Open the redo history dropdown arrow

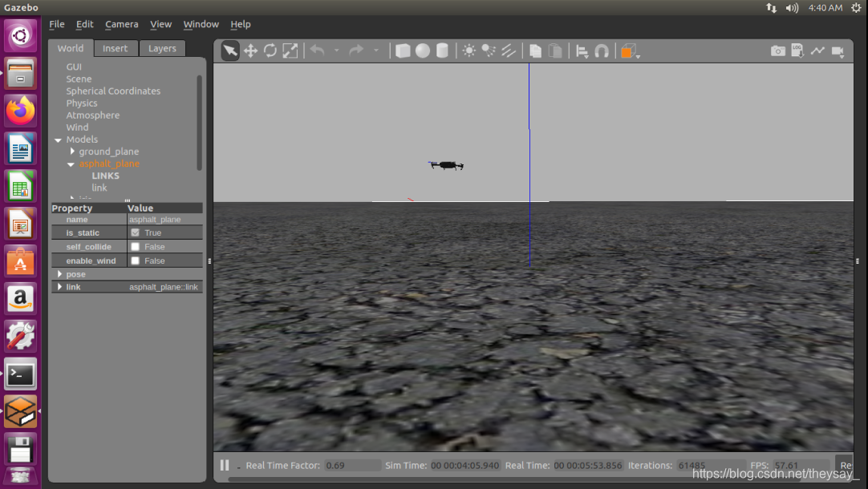coord(376,51)
